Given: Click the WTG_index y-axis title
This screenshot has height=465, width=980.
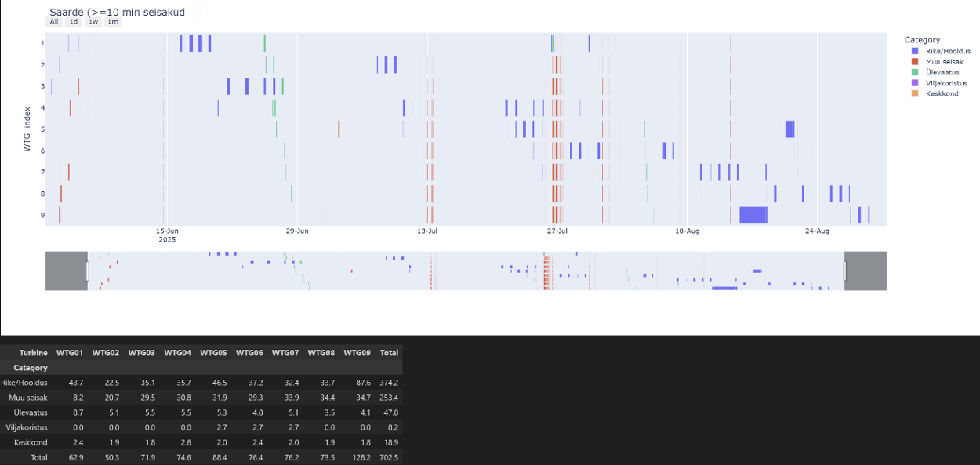Looking at the screenshot, I should point(27,129).
